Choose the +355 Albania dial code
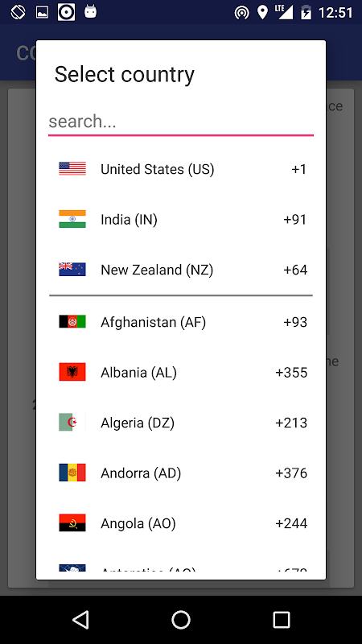 click(x=291, y=373)
